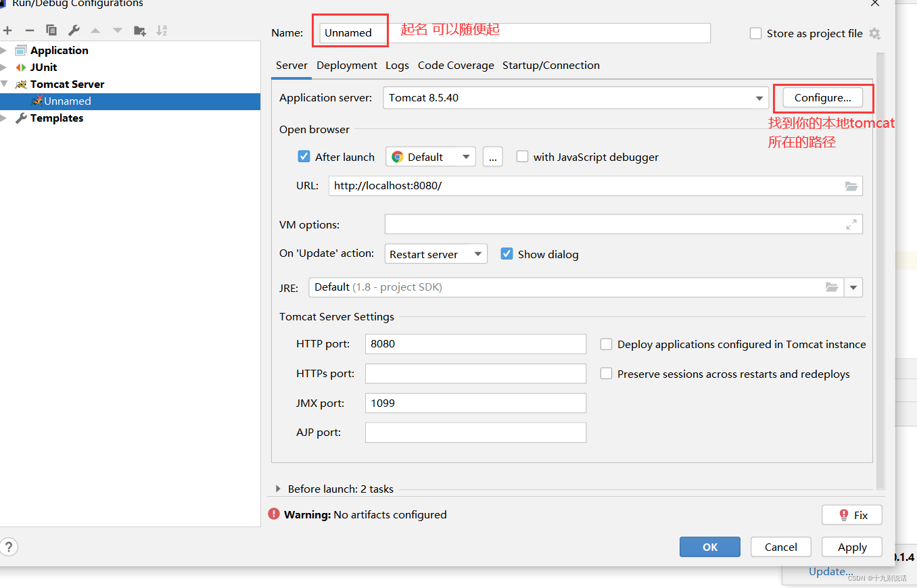The image size is (917, 588).
Task: Check Deploy applications configured in Tomcat instance
Action: (607, 344)
